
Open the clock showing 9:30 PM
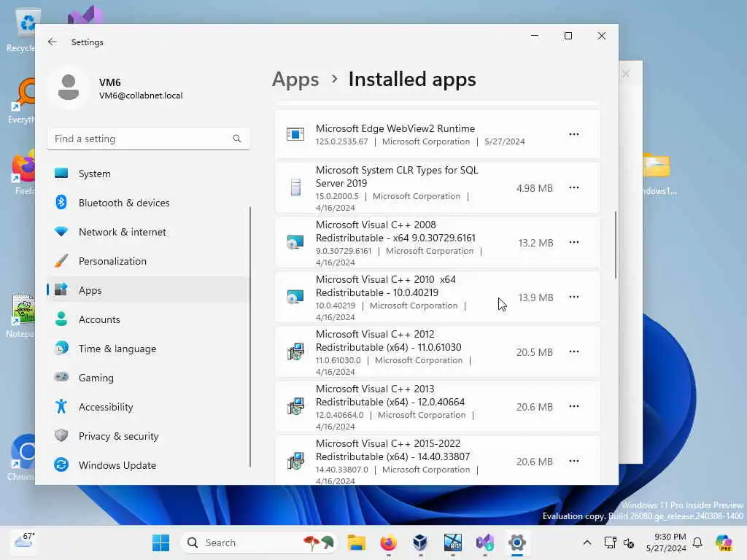click(x=667, y=542)
